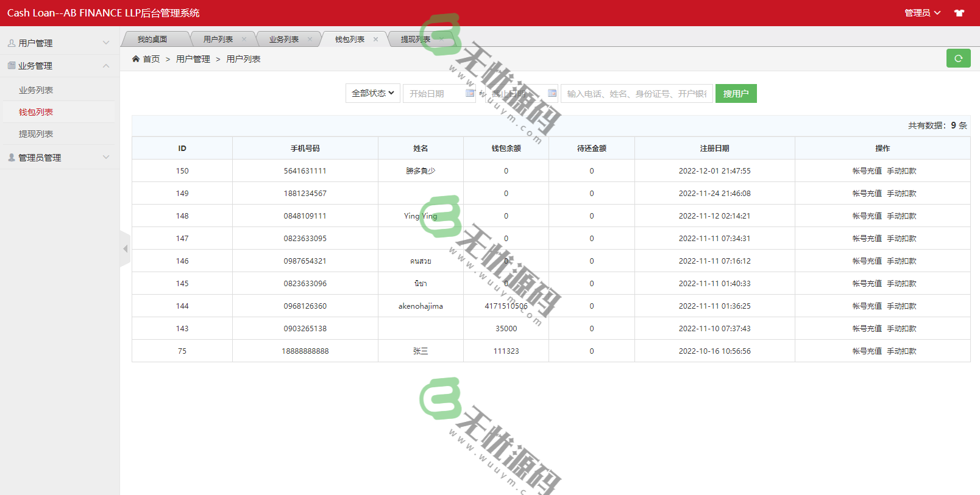The height and width of the screenshot is (495, 980).
Task: Click phone number 18888888888
Action: coord(305,351)
